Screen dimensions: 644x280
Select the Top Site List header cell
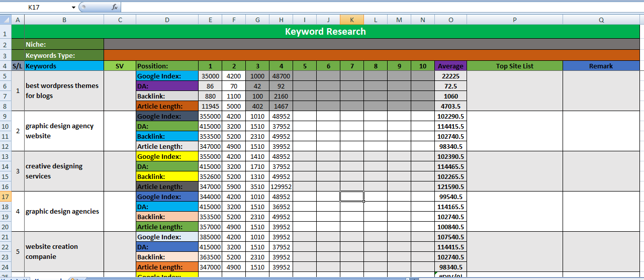pyautogui.click(x=515, y=66)
